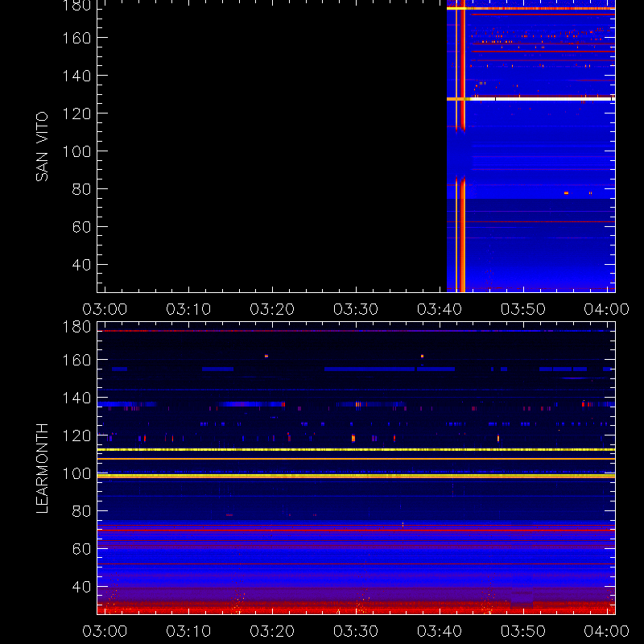Click the wide red vertical burst in San Vito spectrogram
Viewport: 644px width, 644px height.
click(x=463, y=146)
